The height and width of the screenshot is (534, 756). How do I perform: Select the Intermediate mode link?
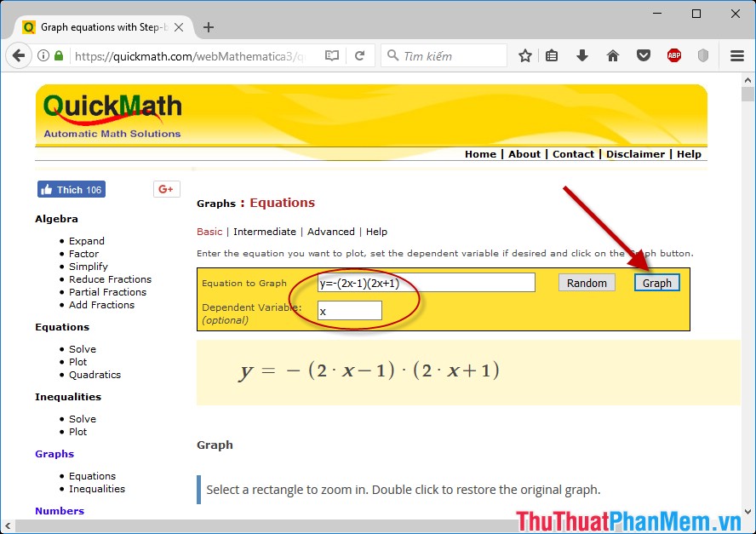(265, 232)
